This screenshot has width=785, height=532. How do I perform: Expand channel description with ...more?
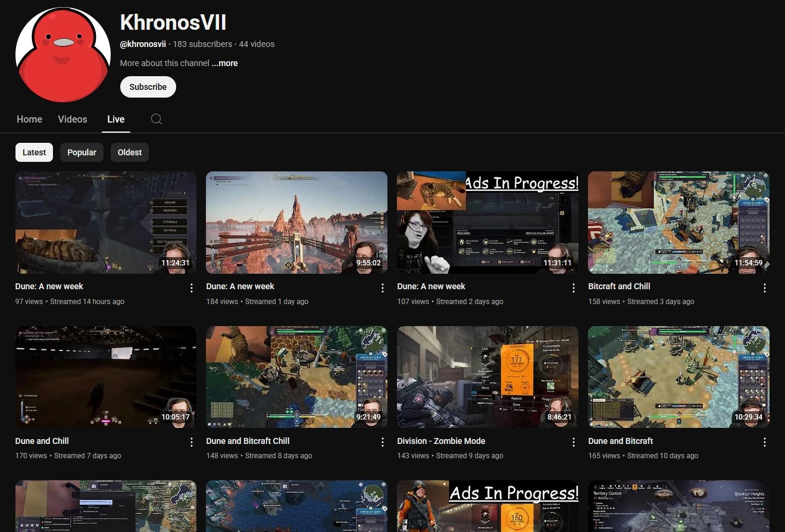[224, 63]
